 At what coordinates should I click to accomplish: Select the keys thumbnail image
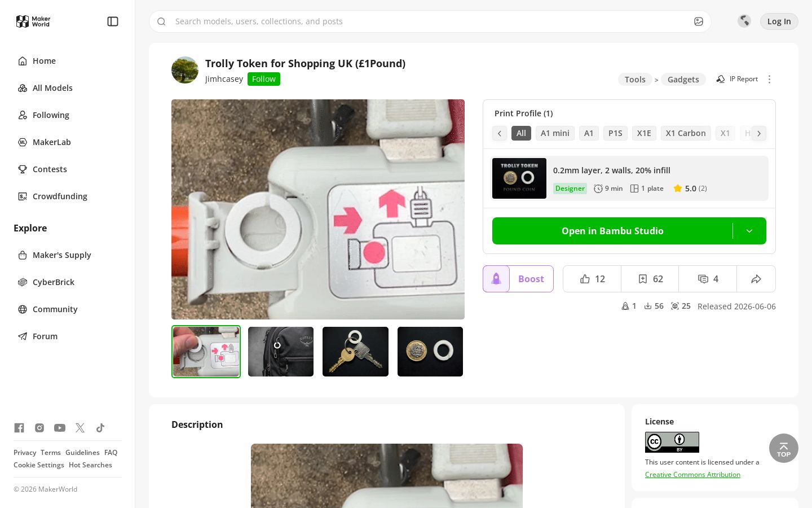(x=355, y=352)
